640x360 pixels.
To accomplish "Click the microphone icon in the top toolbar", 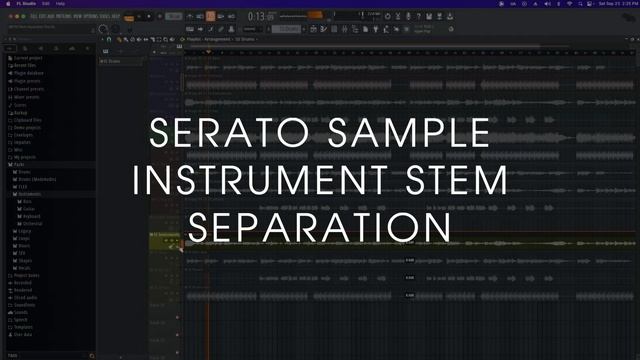I will pyautogui.click(x=408, y=16).
